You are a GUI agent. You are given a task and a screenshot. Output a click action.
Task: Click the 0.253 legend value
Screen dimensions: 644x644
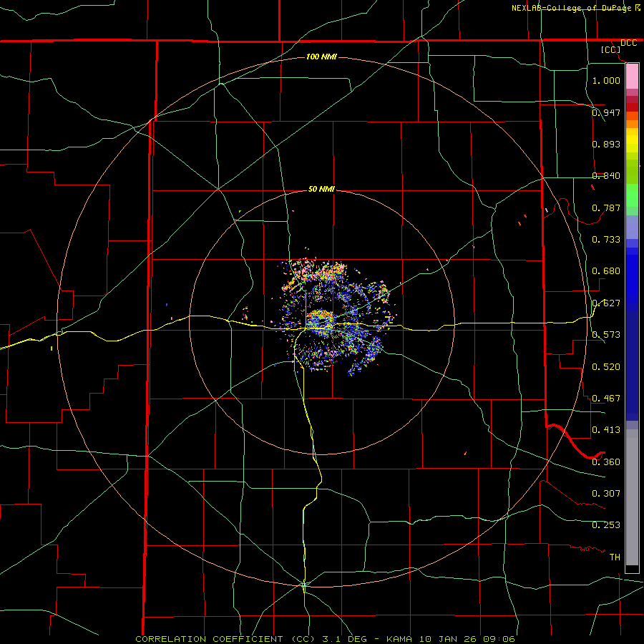(x=606, y=525)
